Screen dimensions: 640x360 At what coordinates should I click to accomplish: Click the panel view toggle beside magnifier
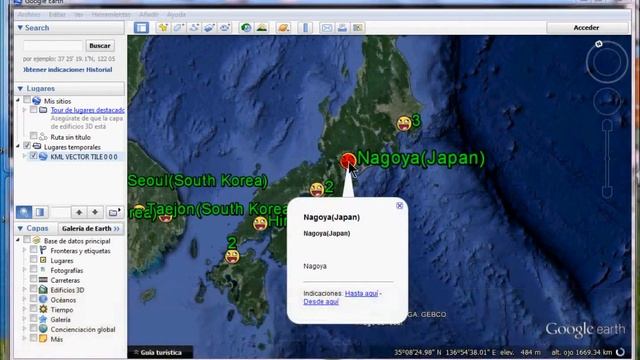[x=40, y=212]
